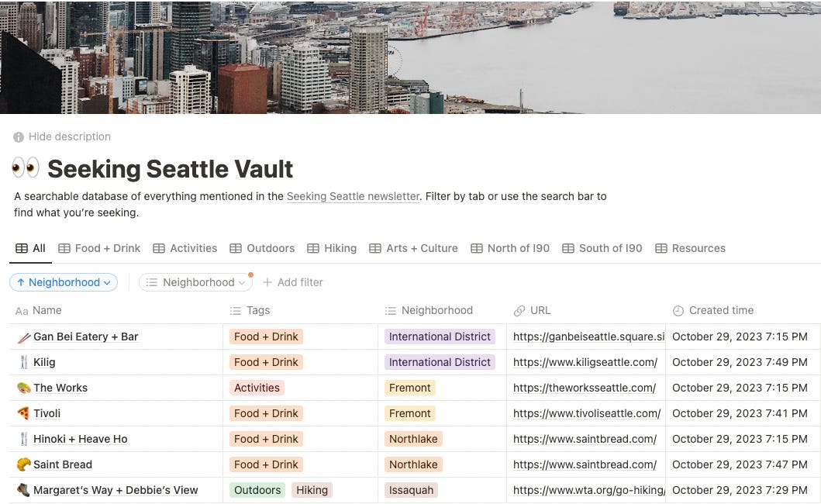The height and width of the screenshot is (504, 821).
Task: Open the Saint Bread entry
Action: point(63,464)
